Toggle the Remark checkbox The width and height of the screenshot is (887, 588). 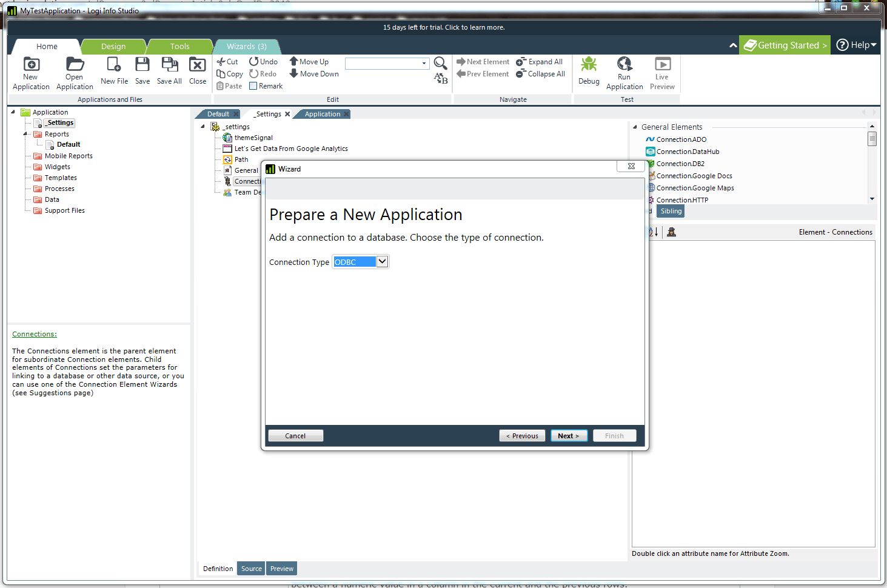[x=253, y=86]
